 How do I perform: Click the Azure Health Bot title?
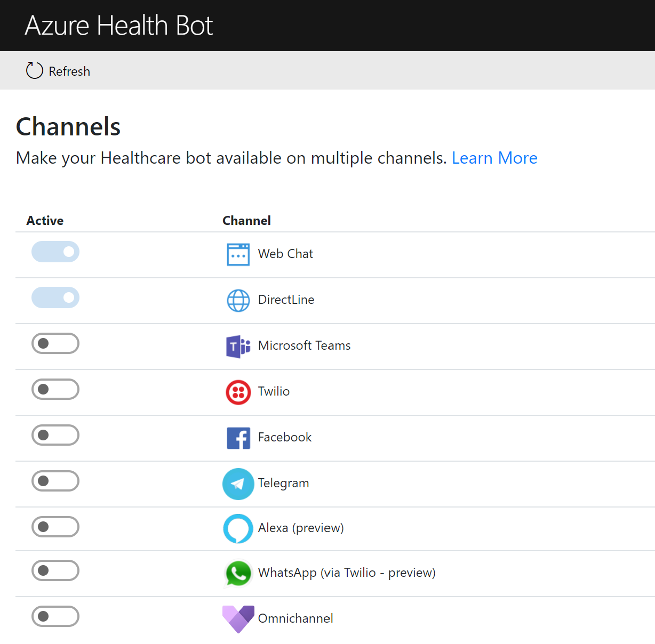(x=119, y=26)
